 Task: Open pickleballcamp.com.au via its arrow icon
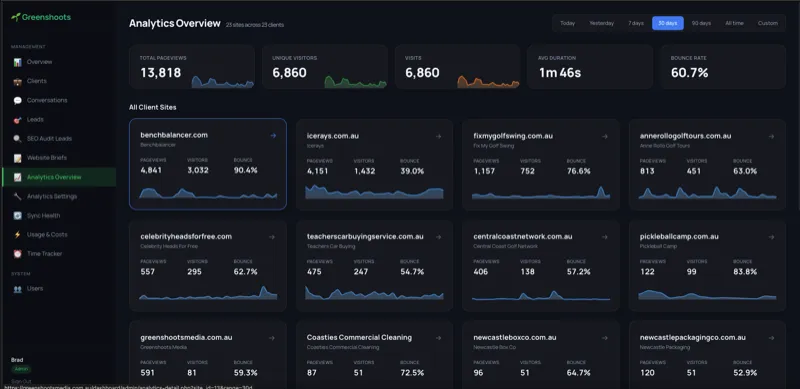click(771, 237)
